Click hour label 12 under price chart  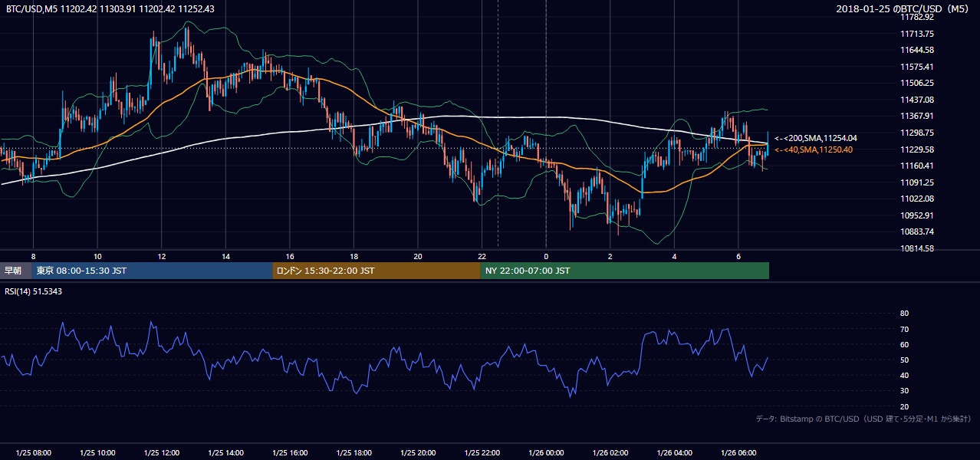[161, 256]
